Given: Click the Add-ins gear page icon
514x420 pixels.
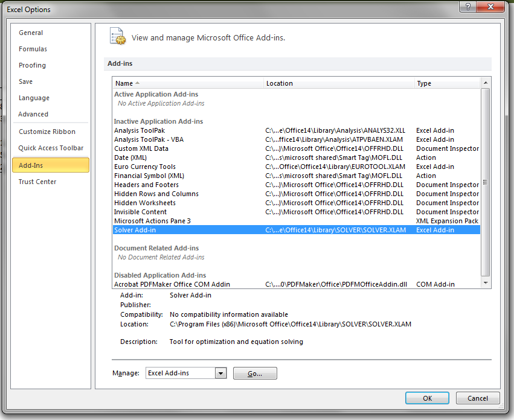Looking at the screenshot, I should click(x=117, y=36).
